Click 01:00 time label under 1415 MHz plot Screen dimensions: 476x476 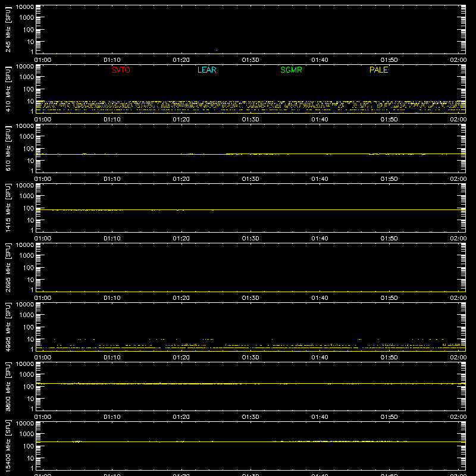click(x=43, y=239)
